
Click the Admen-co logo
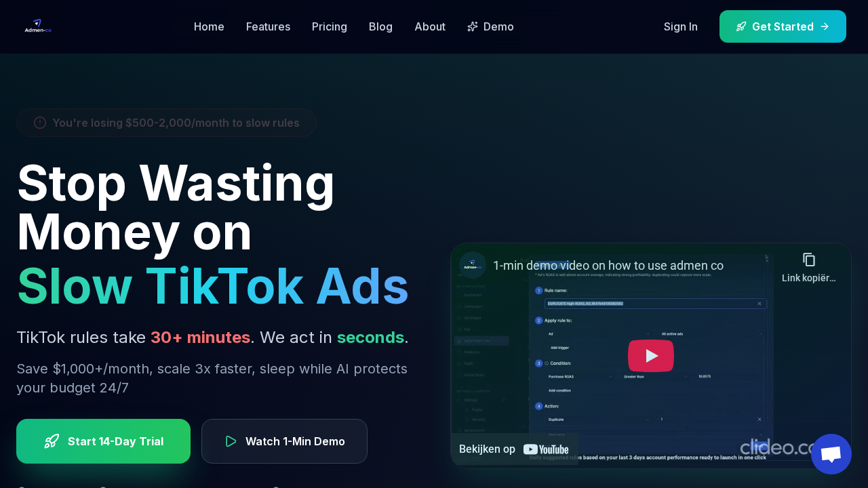click(37, 26)
